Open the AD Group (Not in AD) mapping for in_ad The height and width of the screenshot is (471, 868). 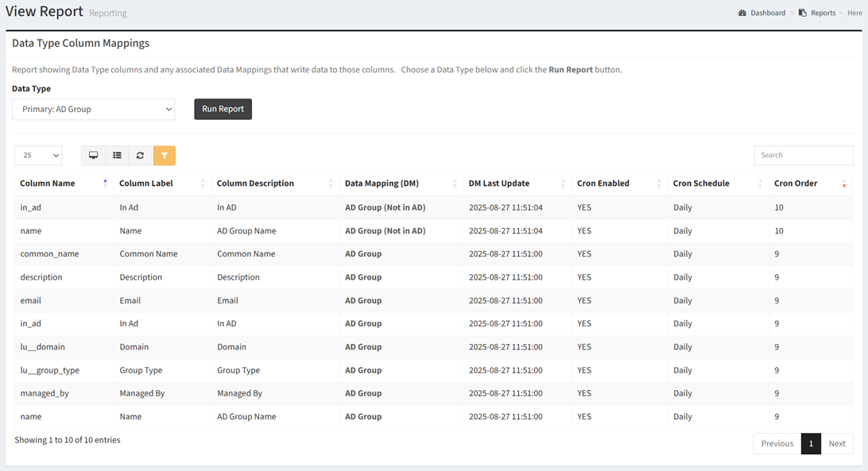tap(385, 207)
